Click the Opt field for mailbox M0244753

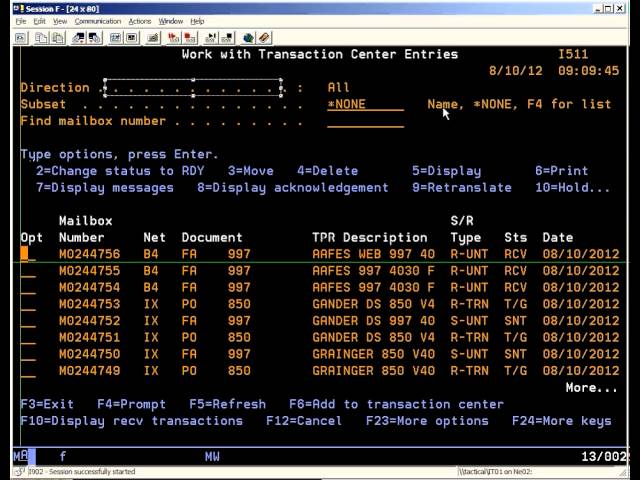pyautogui.click(x=28, y=304)
